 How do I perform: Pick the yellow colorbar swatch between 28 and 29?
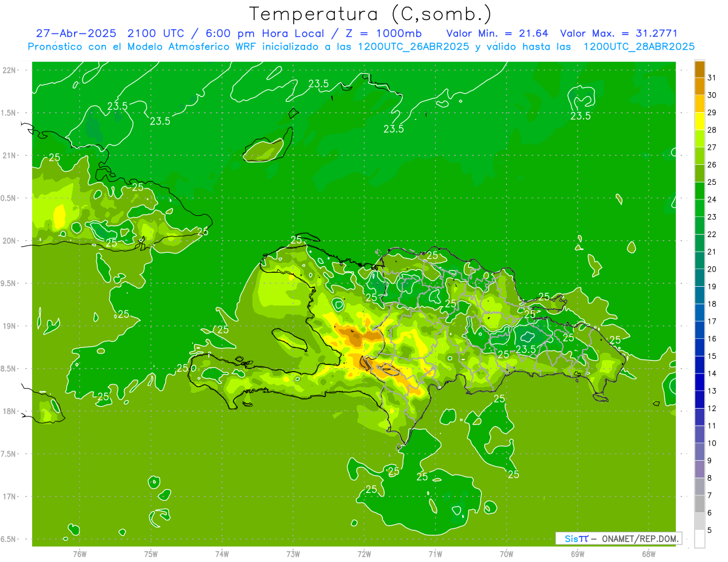(699, 121)
